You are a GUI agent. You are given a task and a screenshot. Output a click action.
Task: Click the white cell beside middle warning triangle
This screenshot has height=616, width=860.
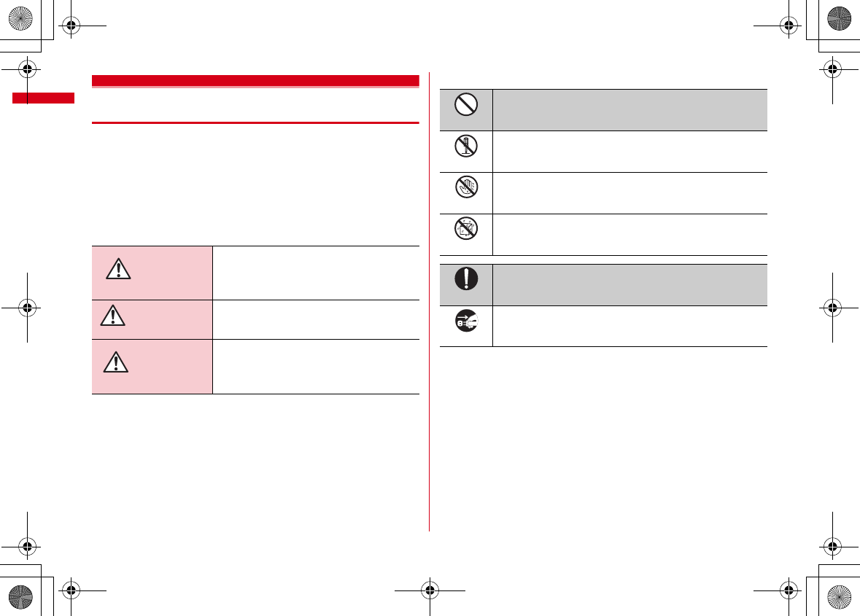point(316,319)
